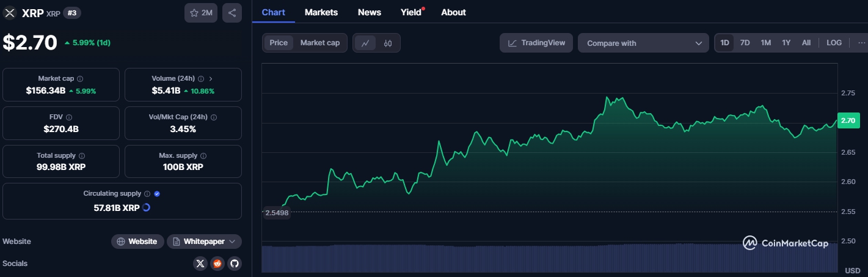Show Market cap info tooltip icon
Screen dimensions: 868x277
[x=80, y=79]
